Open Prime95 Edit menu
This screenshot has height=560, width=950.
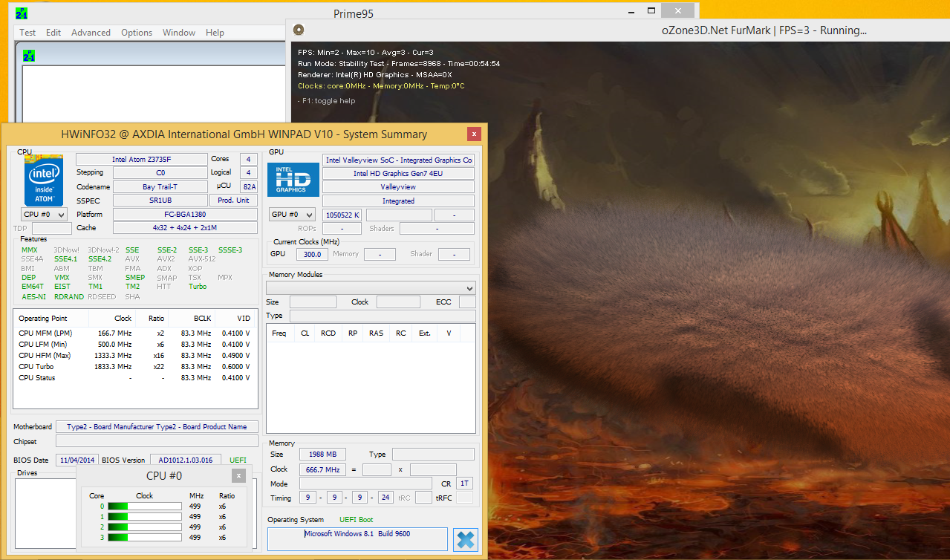click(53, 33)
